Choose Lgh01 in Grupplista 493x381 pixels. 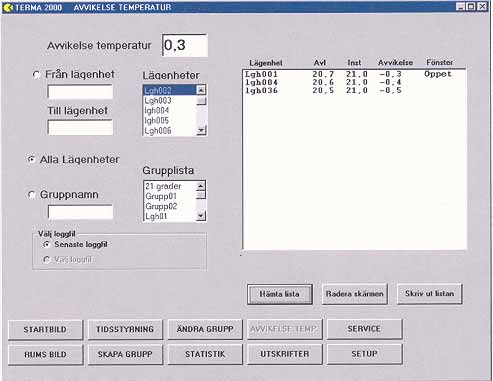[x=170, y=216]
